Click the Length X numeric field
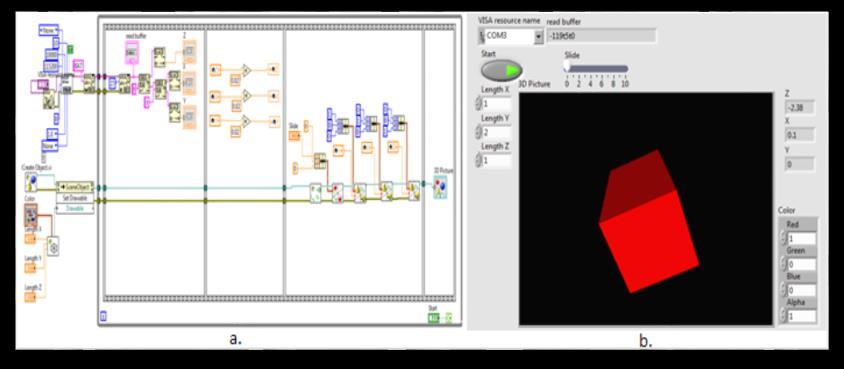The image size is (844, 369). pyautogui.click(x=496, y=103)
